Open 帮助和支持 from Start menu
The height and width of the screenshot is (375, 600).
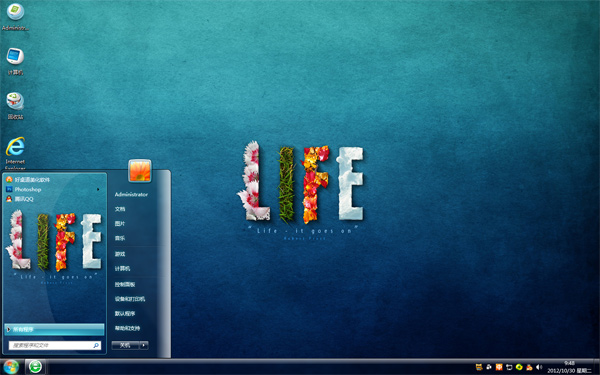[x=127, y=328]
